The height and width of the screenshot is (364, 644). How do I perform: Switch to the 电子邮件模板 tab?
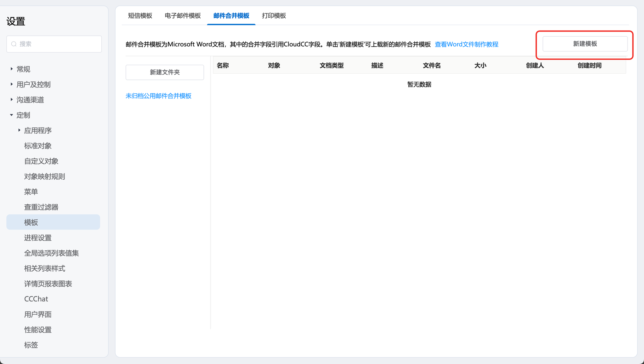[x=183, y=16]
